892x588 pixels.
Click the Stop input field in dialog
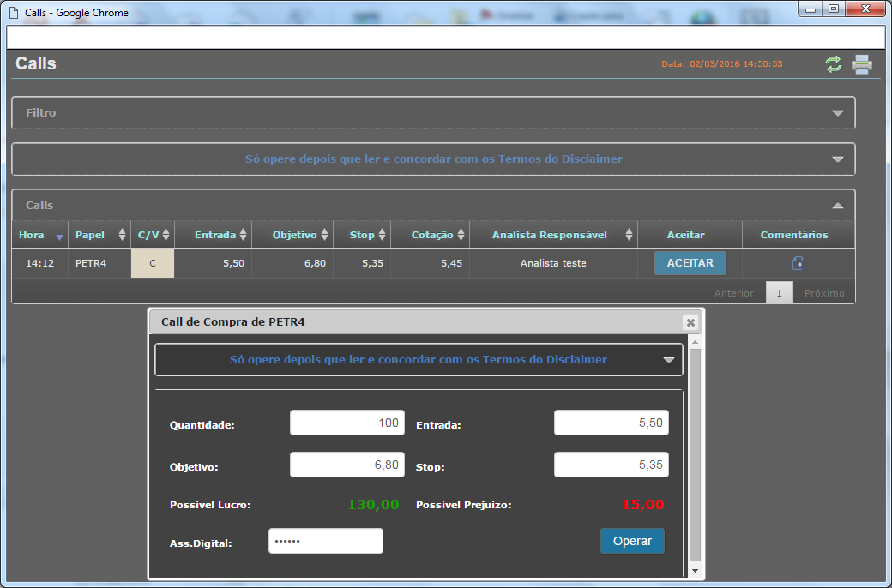[611, 465]
